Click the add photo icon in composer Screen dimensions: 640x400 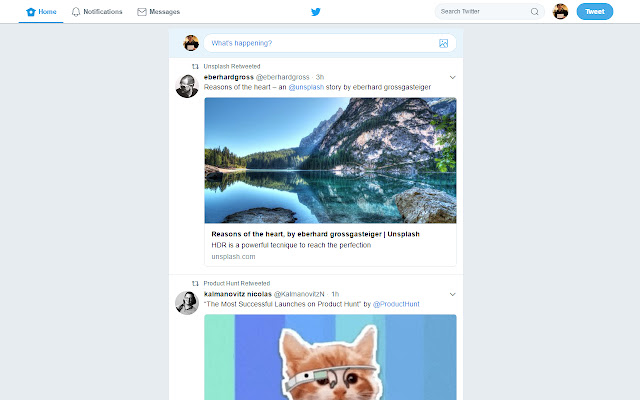pos(443,43)
